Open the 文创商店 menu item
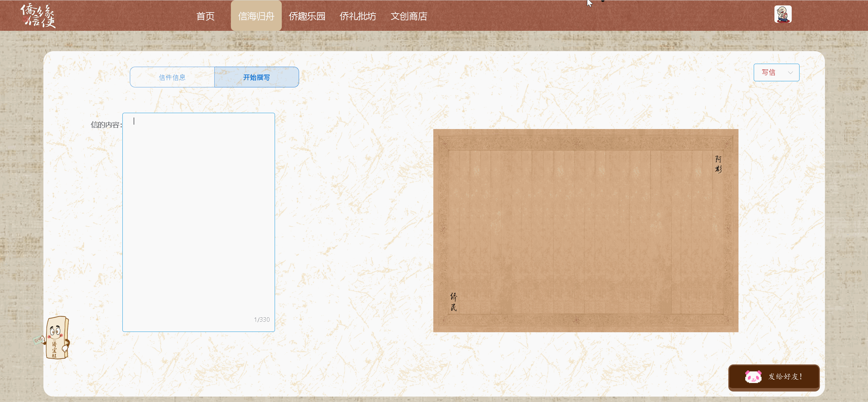This screenshot has width=868, height=402. (409, 16)
